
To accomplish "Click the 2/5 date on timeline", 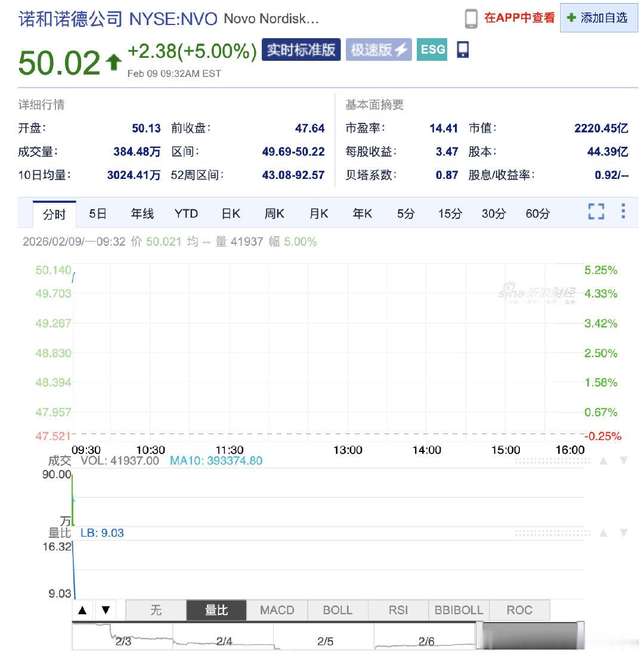I will [325, 641].
